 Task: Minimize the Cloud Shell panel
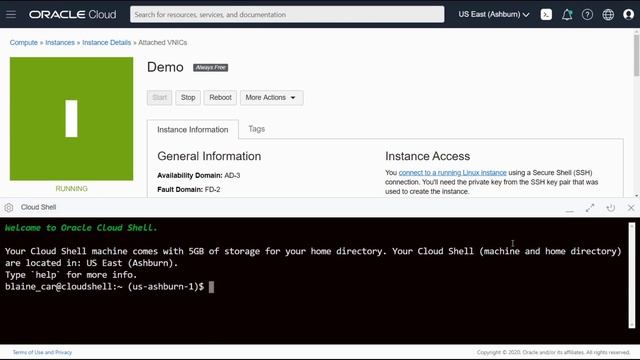(569, 210)
